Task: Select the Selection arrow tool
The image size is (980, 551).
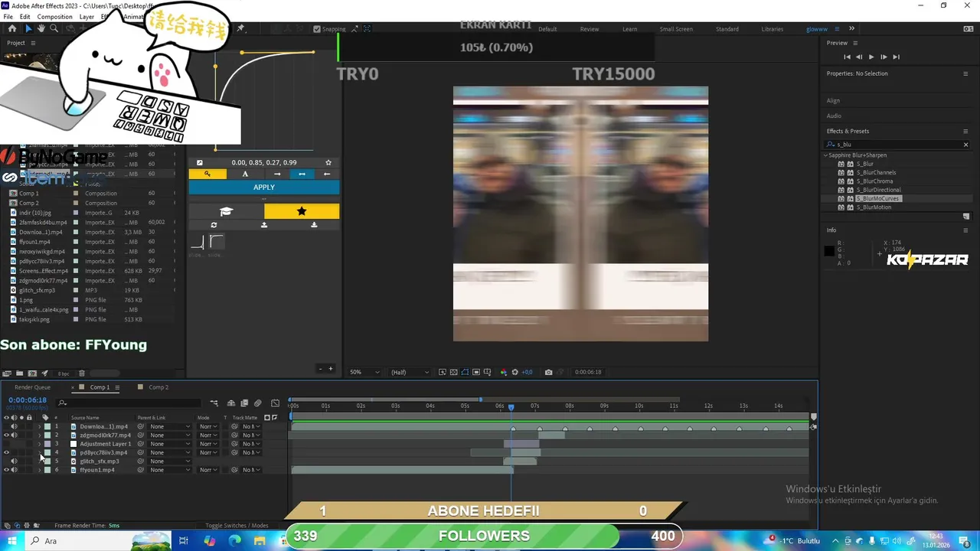Action: tap(28, 28)
